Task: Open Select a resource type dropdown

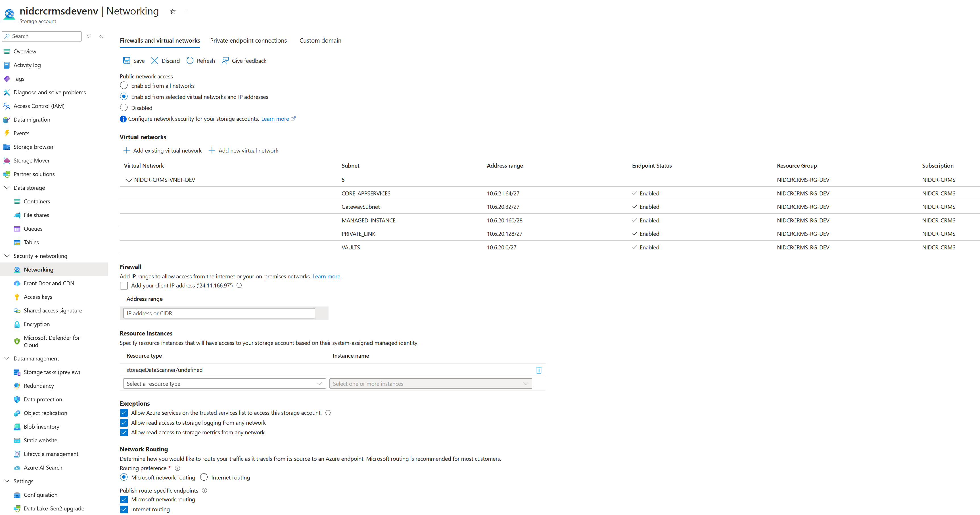Action: click(x=224, y=384)
